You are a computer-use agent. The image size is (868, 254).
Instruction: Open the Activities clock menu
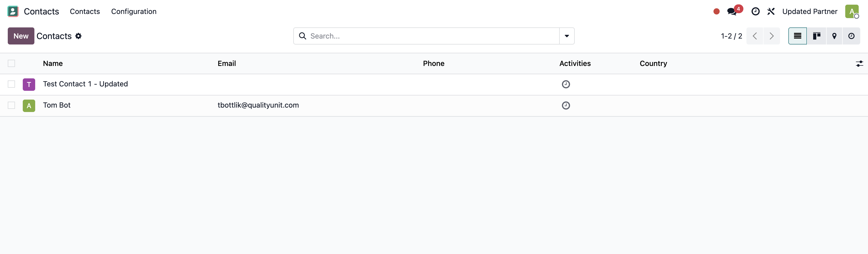click(x=755, y=11)
